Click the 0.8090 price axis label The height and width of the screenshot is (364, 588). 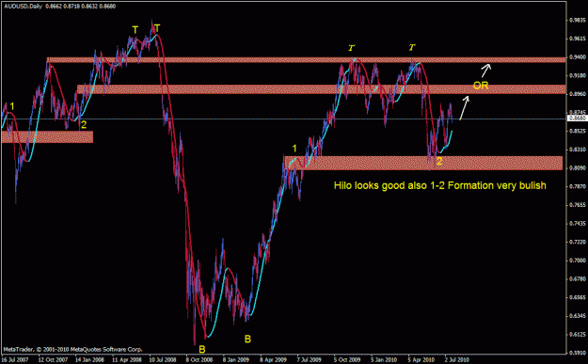click(578, 168)
